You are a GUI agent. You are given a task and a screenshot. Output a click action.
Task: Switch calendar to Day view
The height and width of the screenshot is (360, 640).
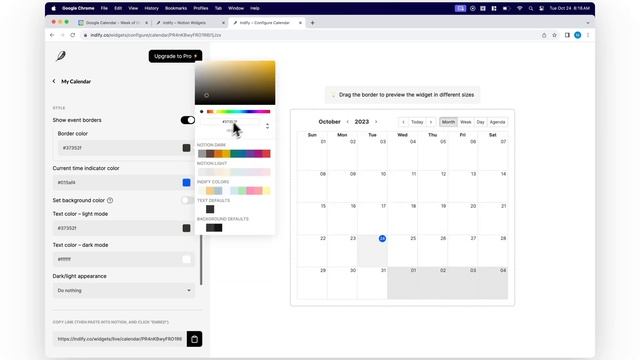(480, 122)
